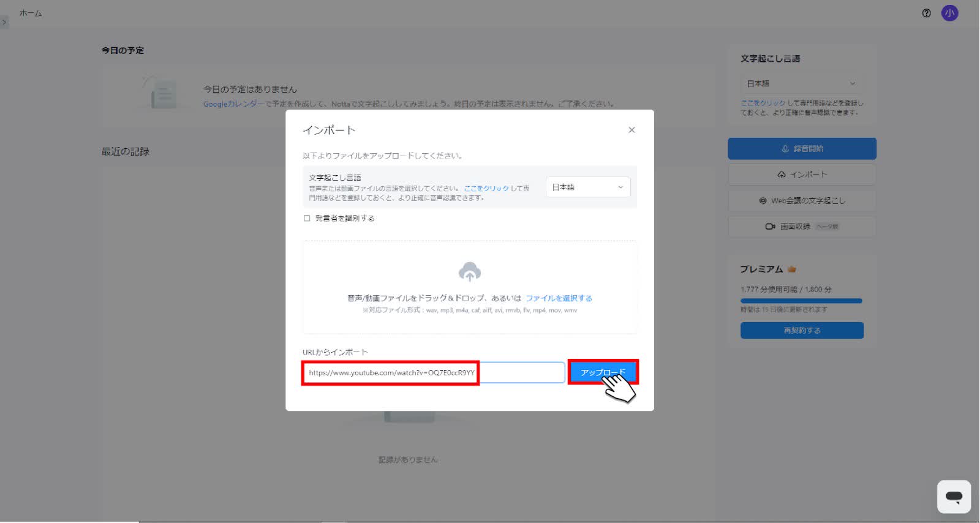Click the ファイルを選択する link

[559, 298]
